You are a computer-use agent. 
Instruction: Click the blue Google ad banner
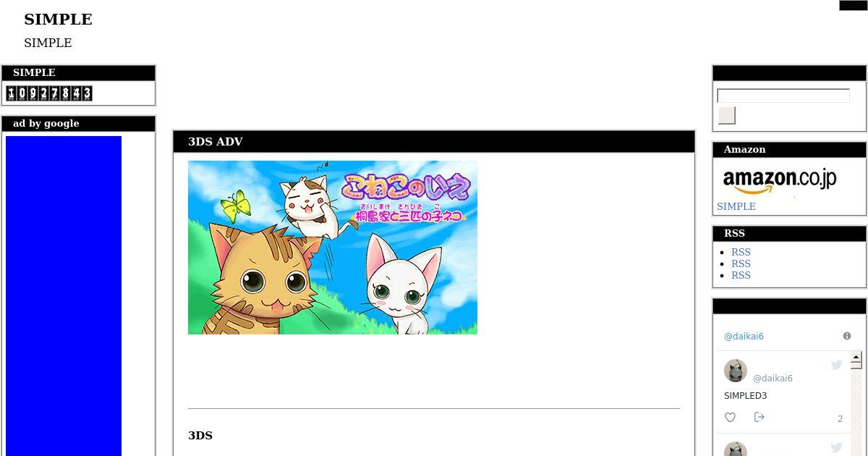click(64, 296)
